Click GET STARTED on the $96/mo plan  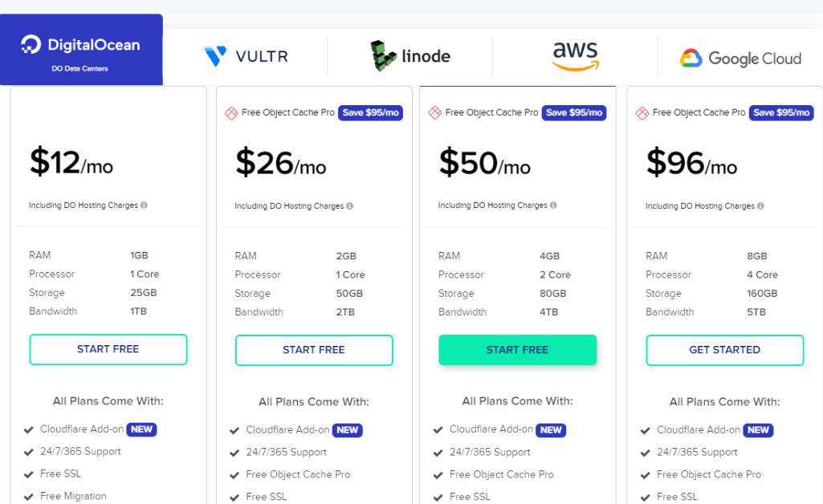725,350
